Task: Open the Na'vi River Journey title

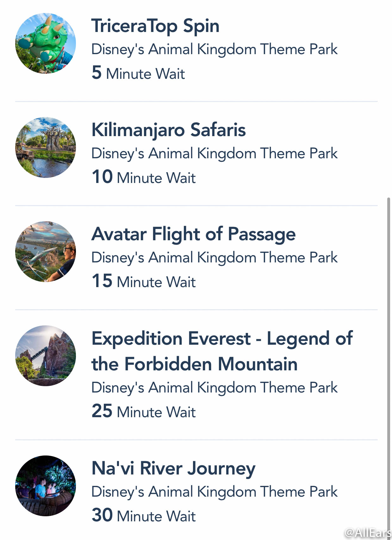Action: click(173, 468)
